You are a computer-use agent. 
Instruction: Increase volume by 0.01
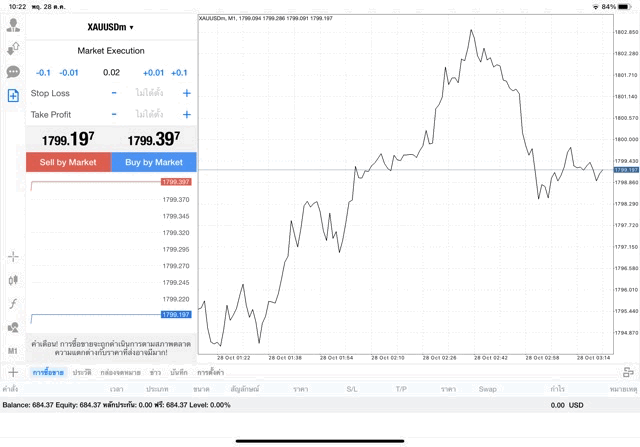click(x=153, y=73)
